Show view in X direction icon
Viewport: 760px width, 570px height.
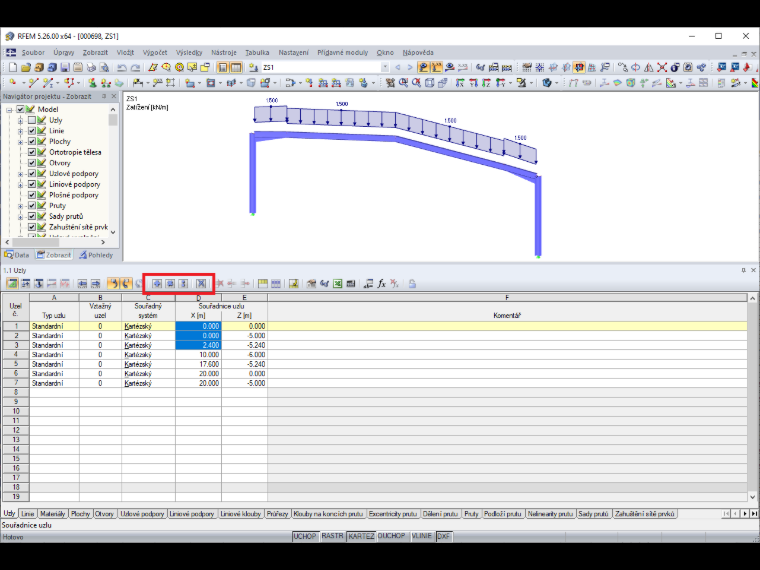(x=460, y=83)
